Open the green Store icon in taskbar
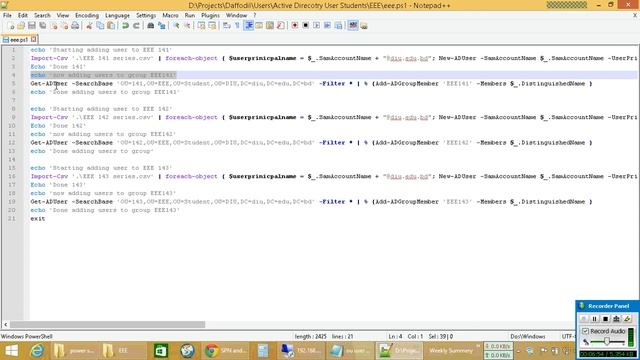Image resolution: width=640 pixels, height=360 pixels. click(x=160, y=351)
